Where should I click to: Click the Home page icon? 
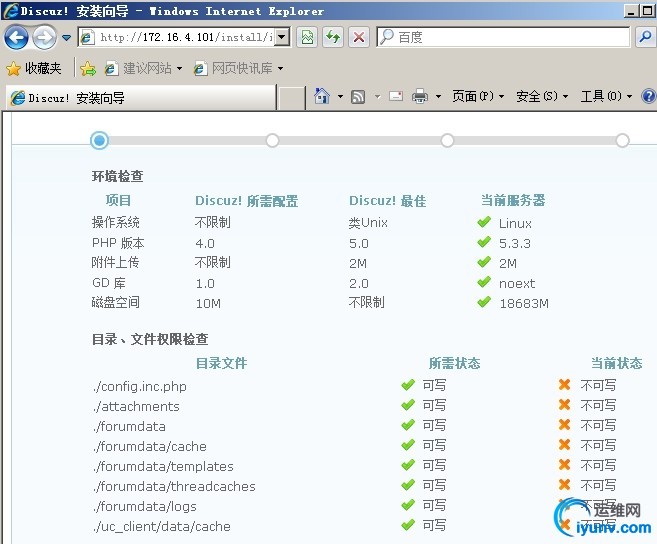pos(322,96)
